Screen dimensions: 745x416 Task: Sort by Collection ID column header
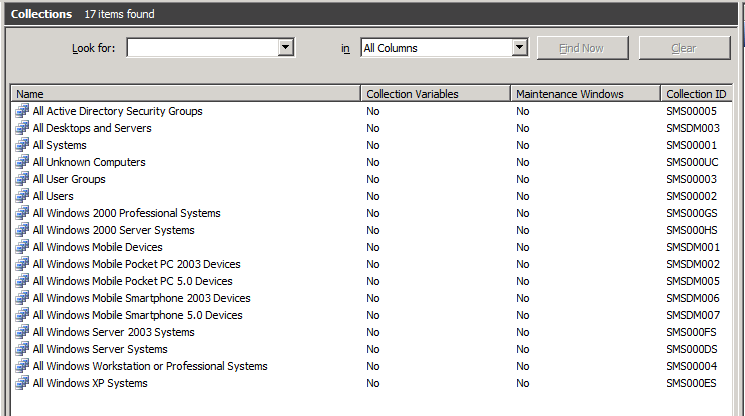pyautogui.click(x=696, y=94)
